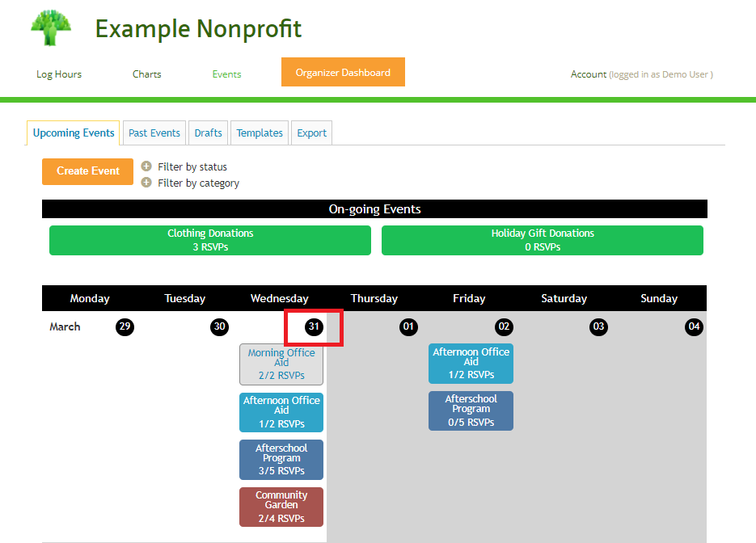Expand the Filter by status plus icon

146,166
